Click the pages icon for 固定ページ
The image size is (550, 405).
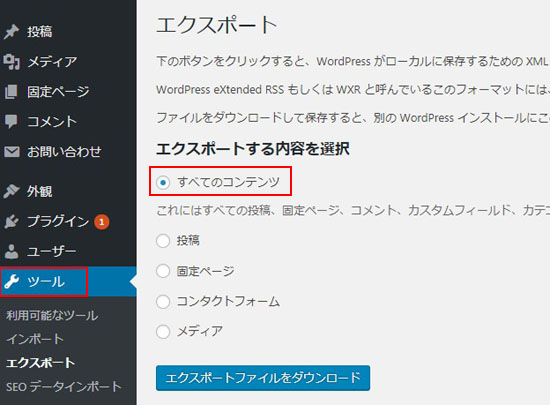click(x=11, y=92)
